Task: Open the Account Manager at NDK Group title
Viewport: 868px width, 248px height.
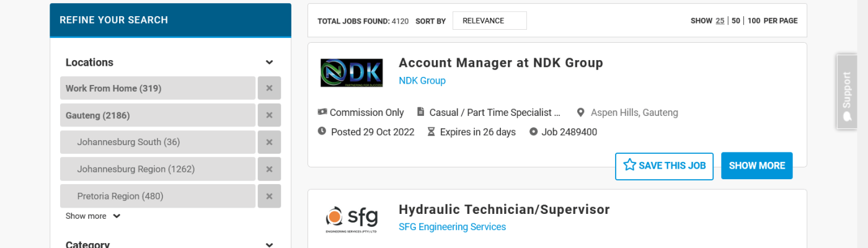Action: [500, 63]
